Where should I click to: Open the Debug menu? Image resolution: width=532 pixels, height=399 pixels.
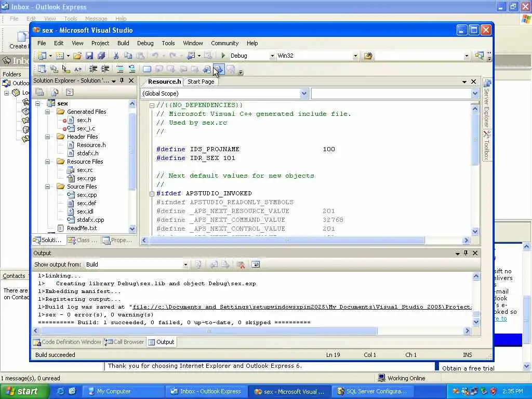click(x=145, y=43)
